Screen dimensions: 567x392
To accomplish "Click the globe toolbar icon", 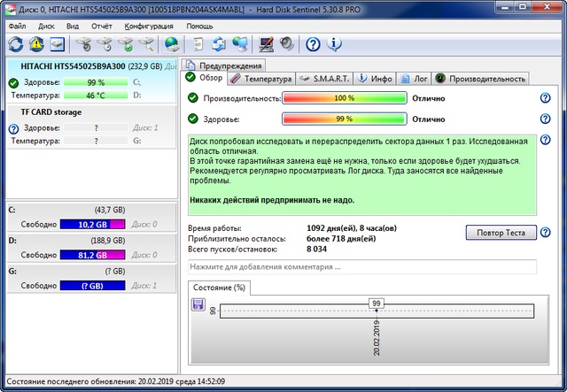I will coord(171,44).
